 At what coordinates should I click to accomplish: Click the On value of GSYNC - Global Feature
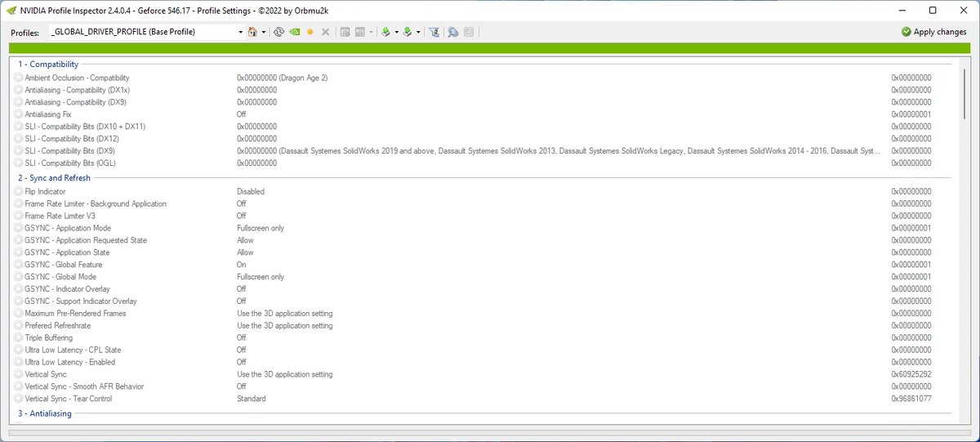coord(242,265)
